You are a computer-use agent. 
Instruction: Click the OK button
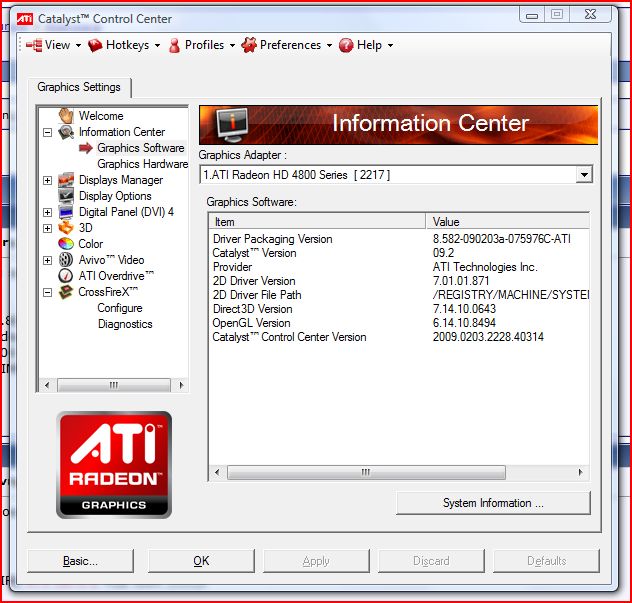click(x=201, y=561)
